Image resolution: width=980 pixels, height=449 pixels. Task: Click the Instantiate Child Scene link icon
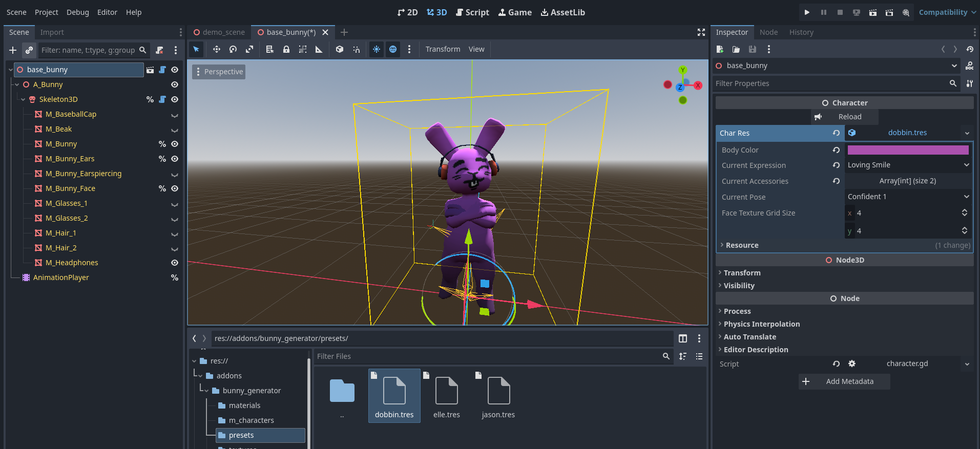(x=29, y=50)
